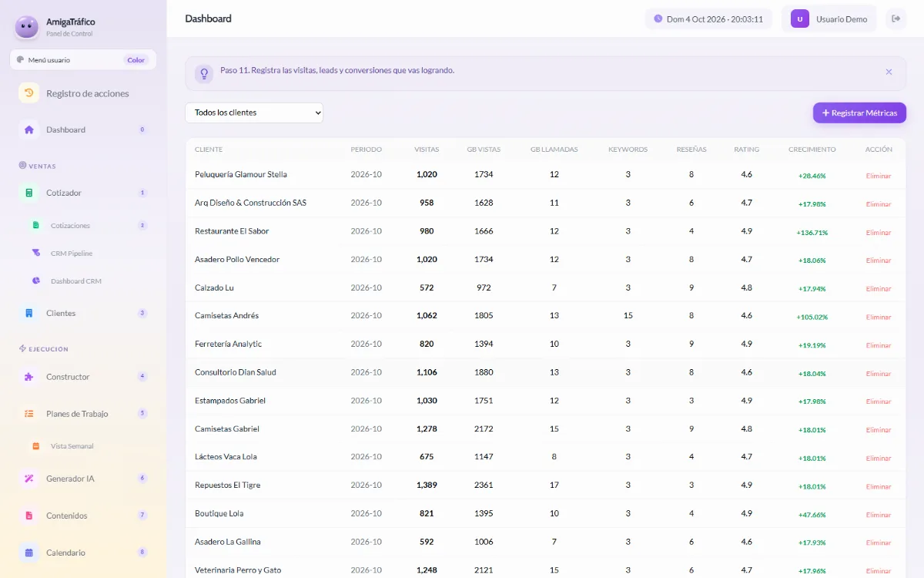
Task: Open the Cotizador menu item
Action: coord(83,193)
